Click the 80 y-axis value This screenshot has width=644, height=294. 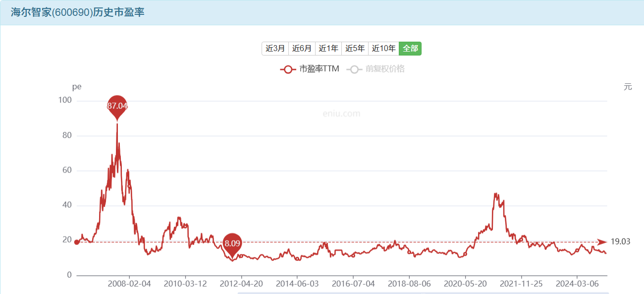click(x=67, y=135)
